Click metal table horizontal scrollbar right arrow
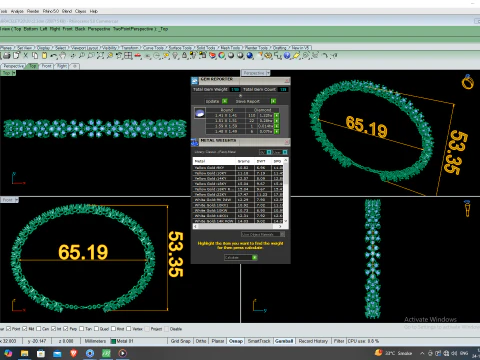The image size is (480, 360). [280, 226]
